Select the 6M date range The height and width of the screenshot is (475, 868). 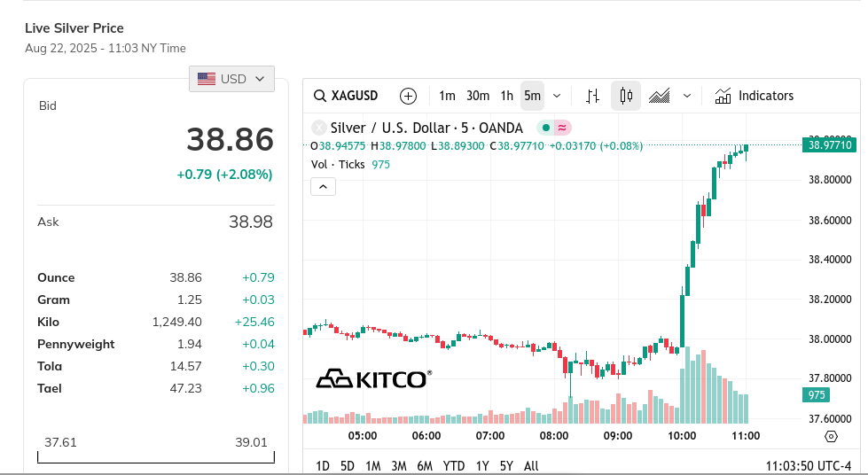click(425, 466)
